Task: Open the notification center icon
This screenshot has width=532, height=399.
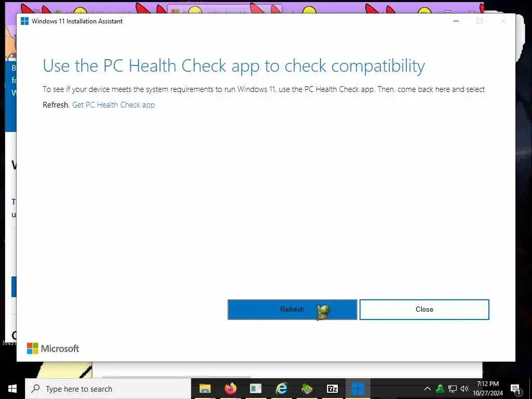Action: pos(515,389)
